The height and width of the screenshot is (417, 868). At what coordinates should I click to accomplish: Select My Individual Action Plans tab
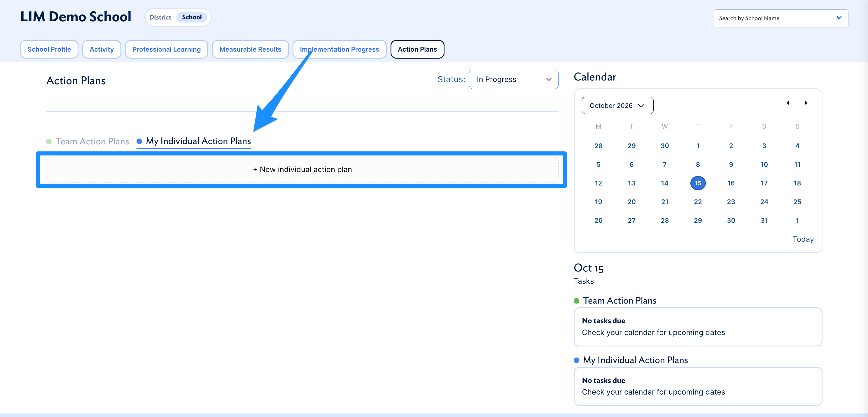coord(194,141)
